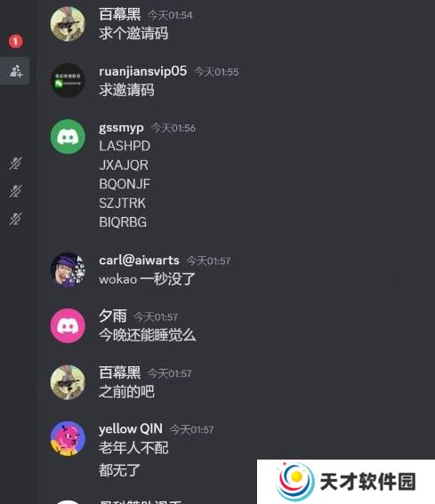
Task: Click the topmost muted microphone icon
Action: (x=15, y=164)
